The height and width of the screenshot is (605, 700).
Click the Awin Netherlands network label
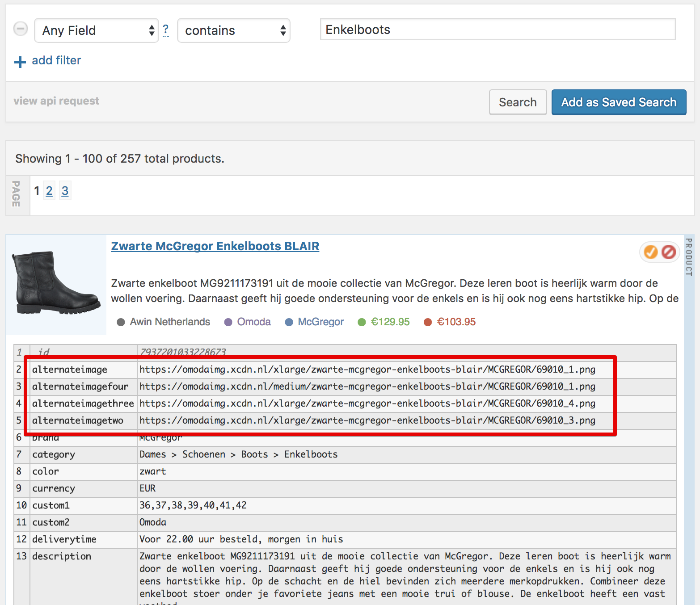(x=170, y=322)
